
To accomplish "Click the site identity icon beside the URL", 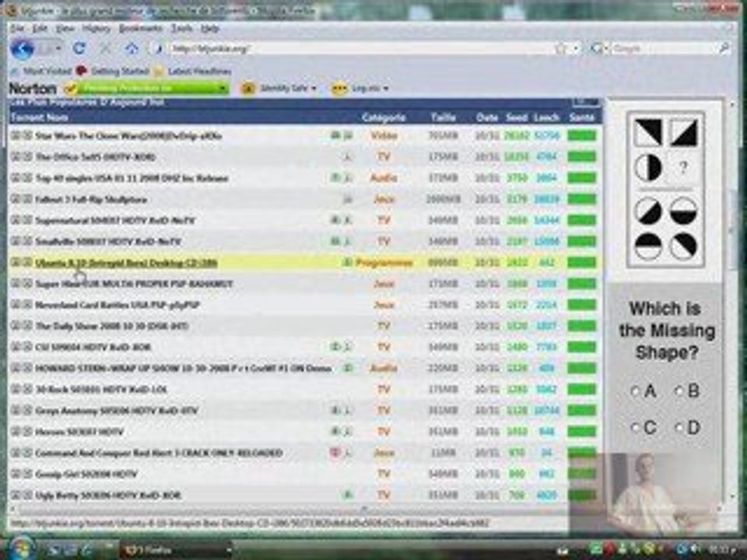I will (159, 48).
